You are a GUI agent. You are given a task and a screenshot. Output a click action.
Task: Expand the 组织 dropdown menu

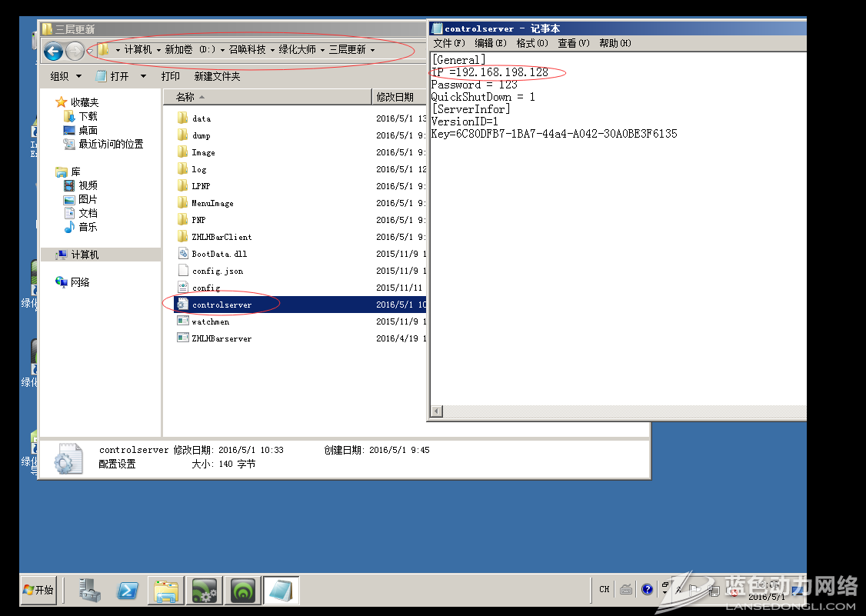66,76
